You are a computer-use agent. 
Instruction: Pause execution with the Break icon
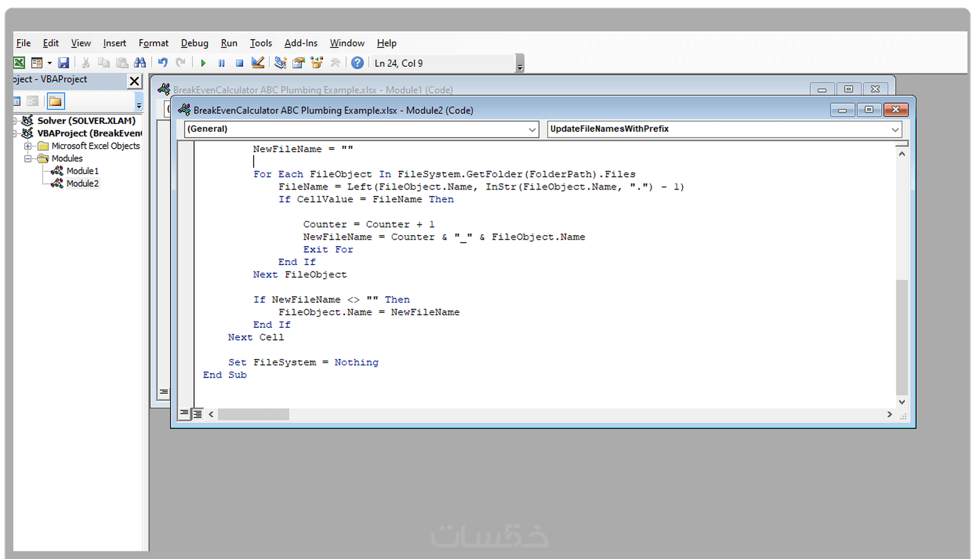click(221, 62)
